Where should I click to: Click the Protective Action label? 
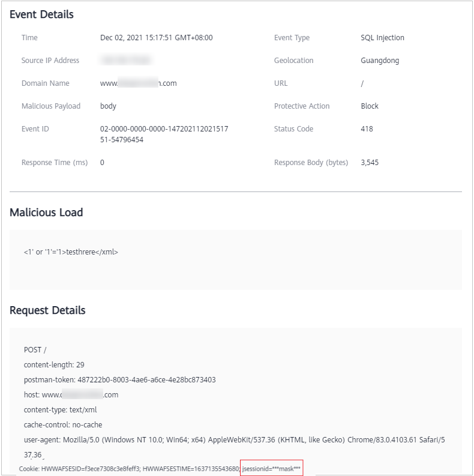[302, 106]
